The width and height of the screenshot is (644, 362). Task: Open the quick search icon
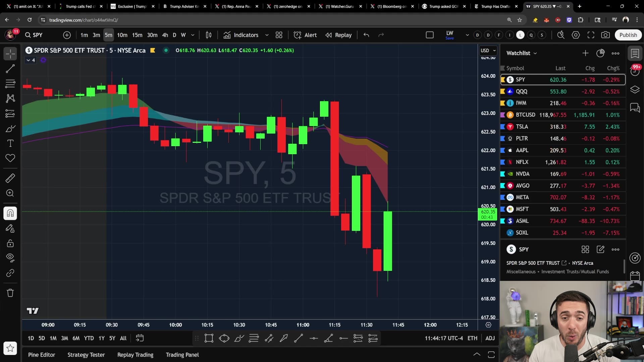[561, 35]
